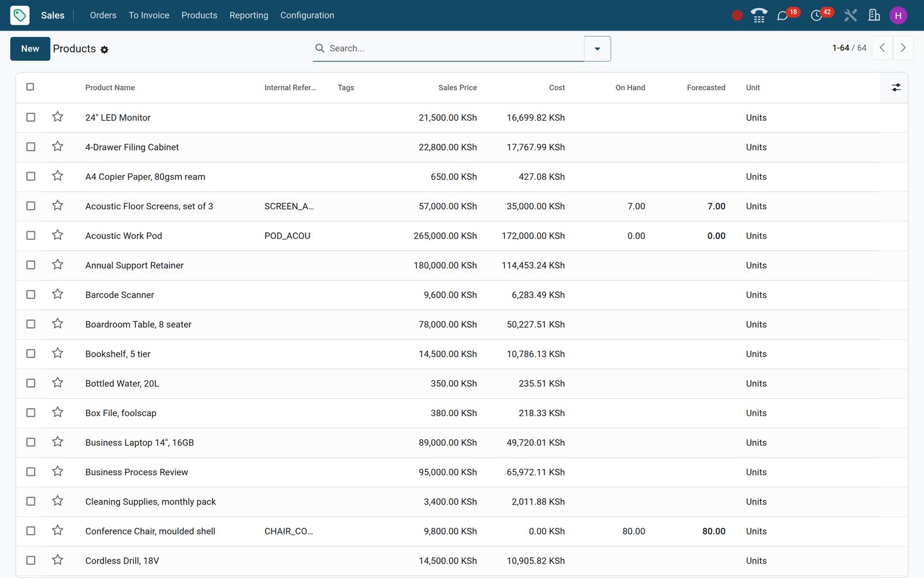
Task: Go to the previous page of products
Action: (x=882, y=48)
